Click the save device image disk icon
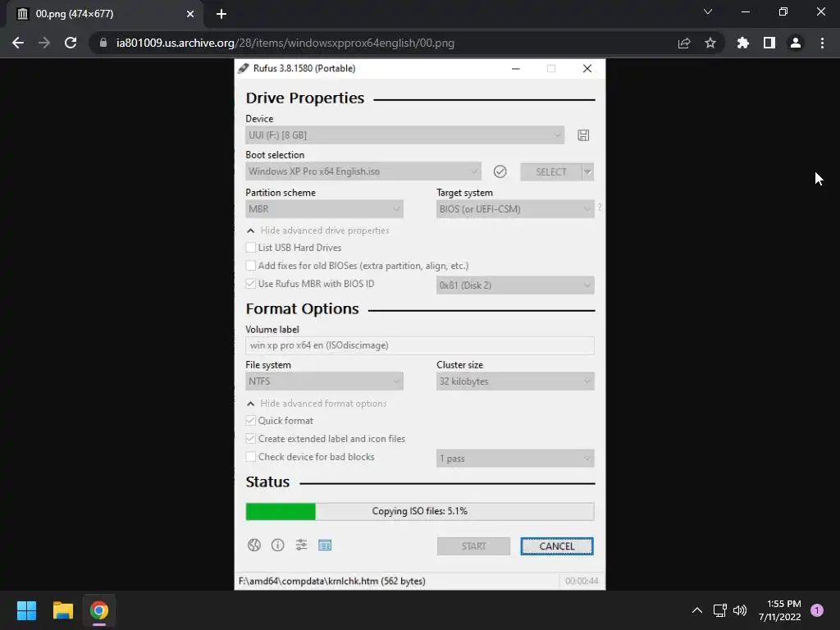This screenshot has width=840, height=630. tap(583, 135)
